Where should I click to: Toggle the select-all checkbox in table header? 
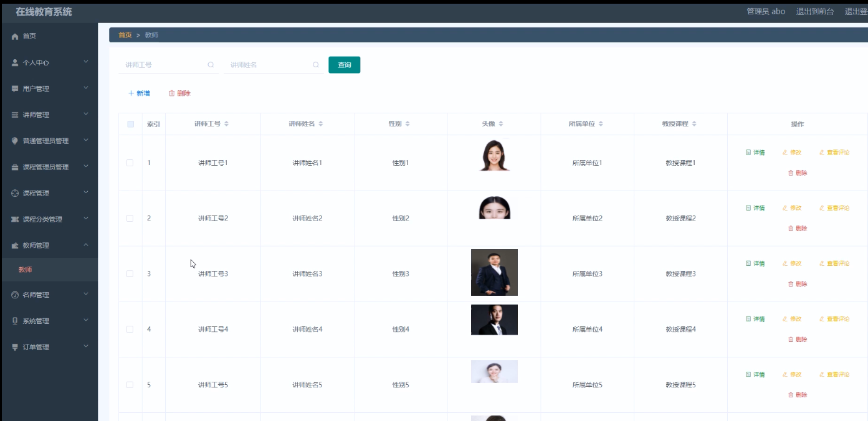130,124
